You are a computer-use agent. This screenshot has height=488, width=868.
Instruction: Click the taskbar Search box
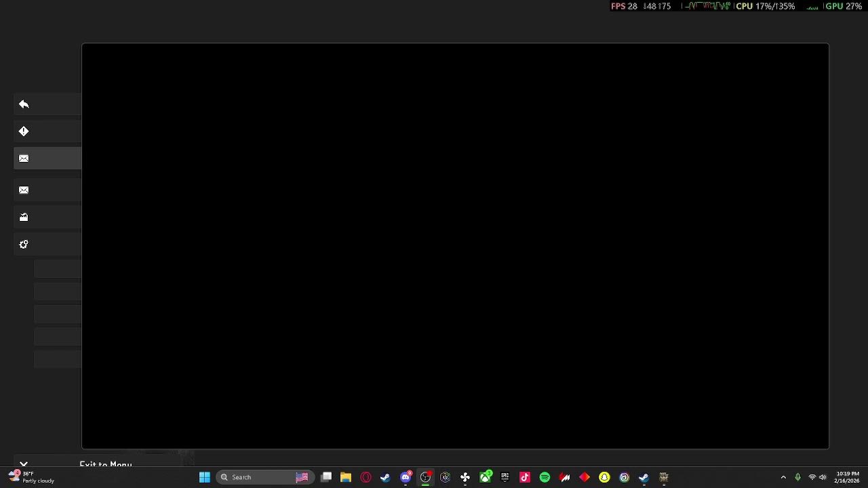[x=264, y=477]
